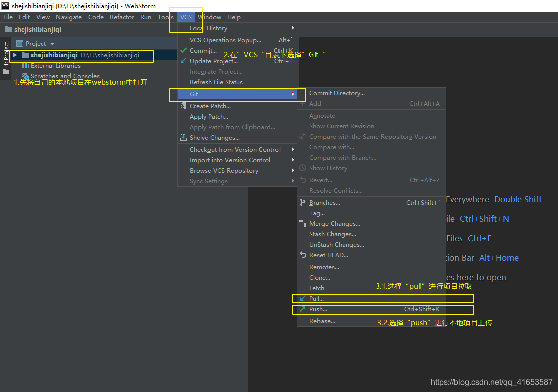The image size is (558, 392).
Task: Open the Run menu
Action: (x=146, y=17)
